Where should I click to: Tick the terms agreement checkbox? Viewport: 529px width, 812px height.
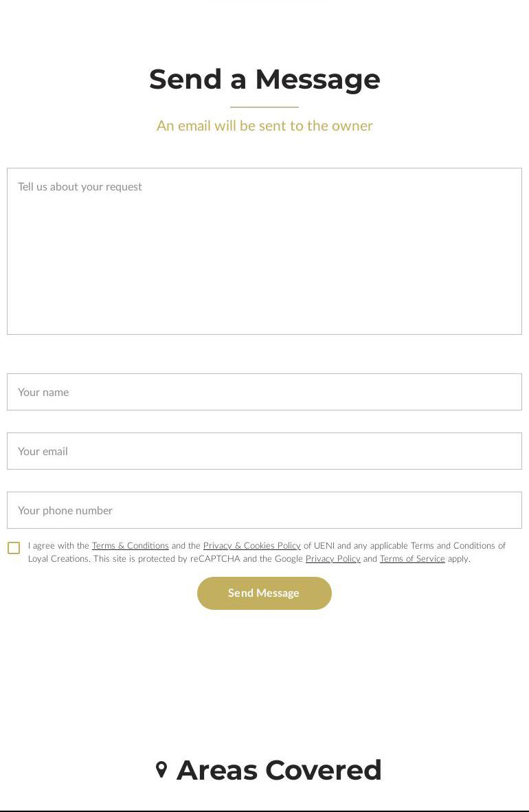[x=14, y=548]
